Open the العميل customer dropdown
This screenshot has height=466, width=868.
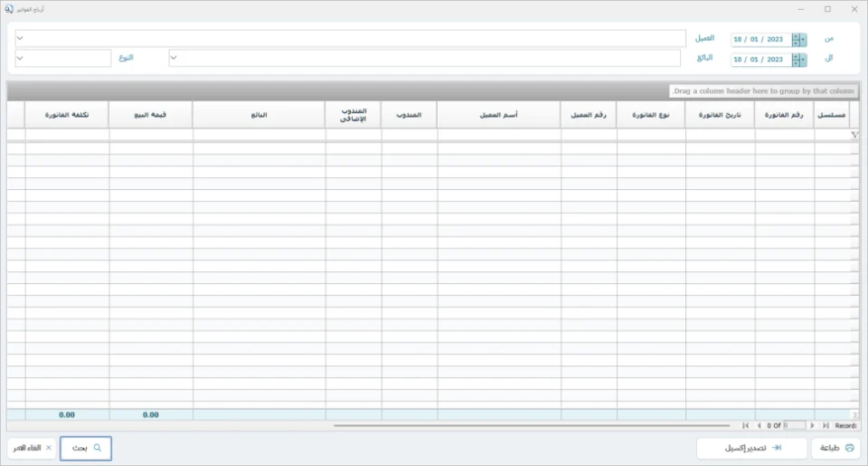point(20,38)
